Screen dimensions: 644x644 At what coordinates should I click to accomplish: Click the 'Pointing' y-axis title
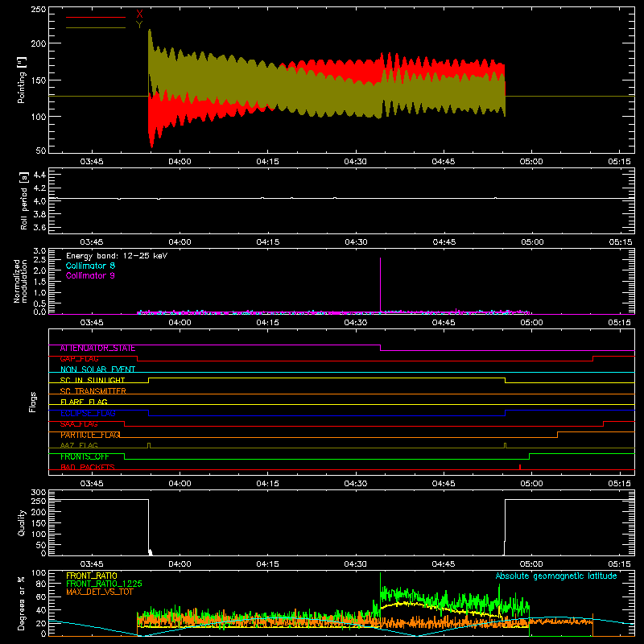[x=21, y=80]
